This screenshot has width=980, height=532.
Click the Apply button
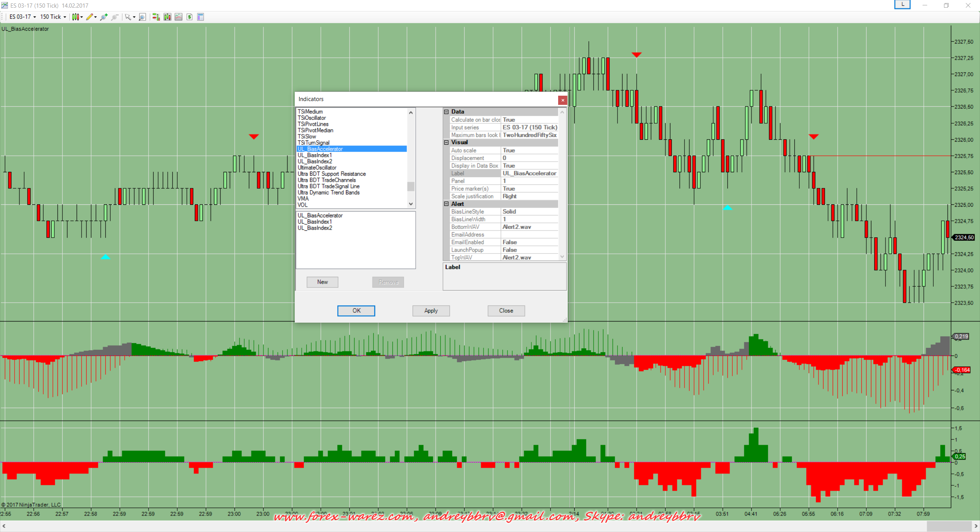pos(431,311)
